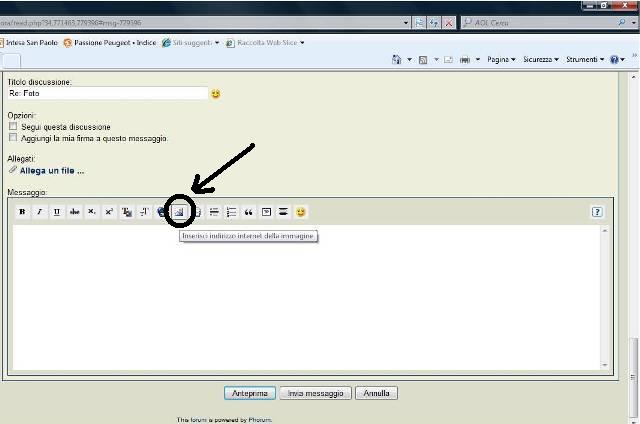Click 'Allega un file ...' link

52,171
